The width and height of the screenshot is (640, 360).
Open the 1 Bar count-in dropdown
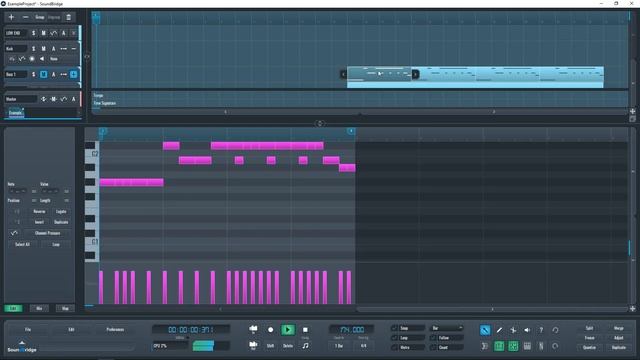point(339,346)
